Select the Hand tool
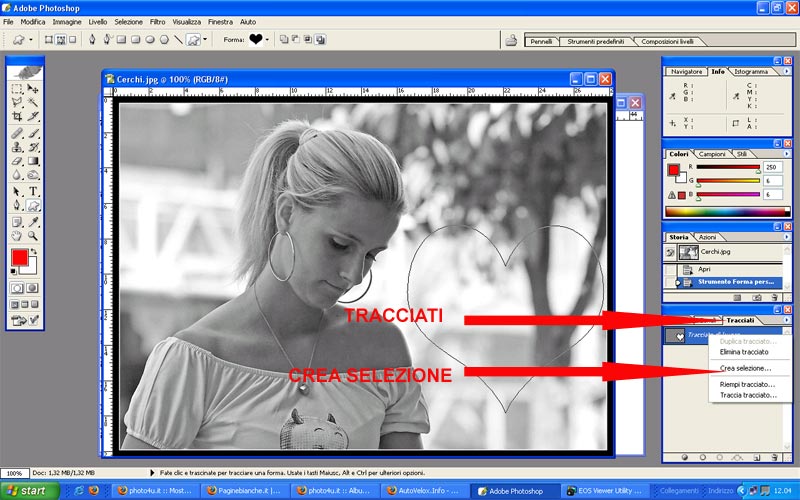 click(17, 236)
